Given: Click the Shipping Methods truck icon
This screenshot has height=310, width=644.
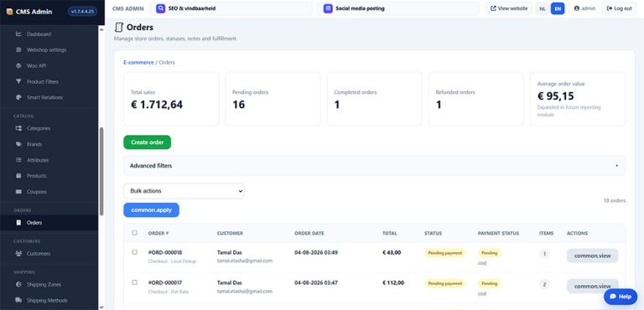Looking at the screenshot, I should pos(18,300).
